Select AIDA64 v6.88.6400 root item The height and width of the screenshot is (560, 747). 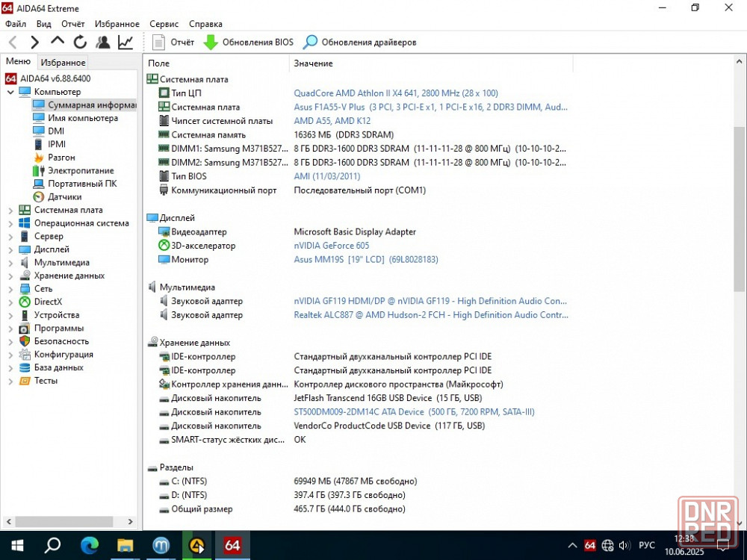(x=48, y=78)
